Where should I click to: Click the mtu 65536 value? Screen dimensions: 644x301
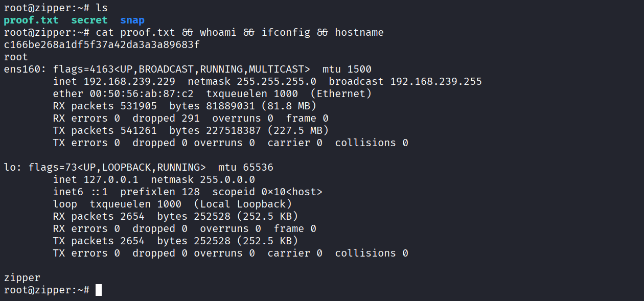255,168
